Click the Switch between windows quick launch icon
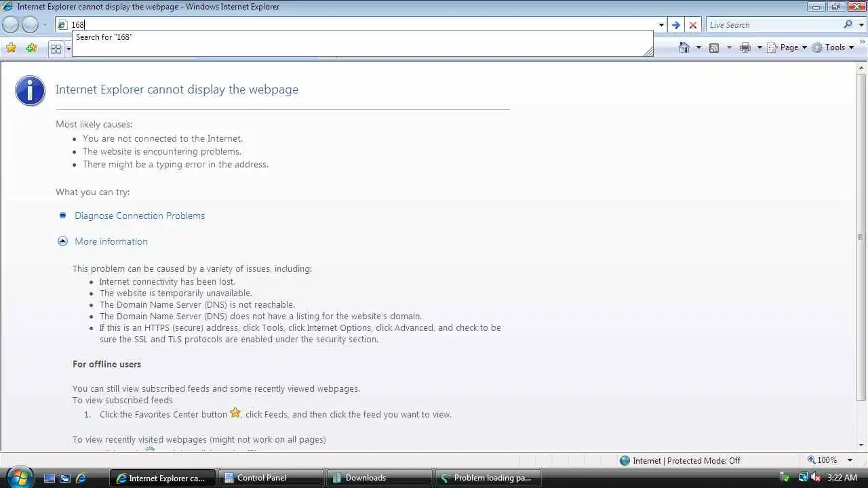This screenshot has height=488, width=868. coord(65,478)
